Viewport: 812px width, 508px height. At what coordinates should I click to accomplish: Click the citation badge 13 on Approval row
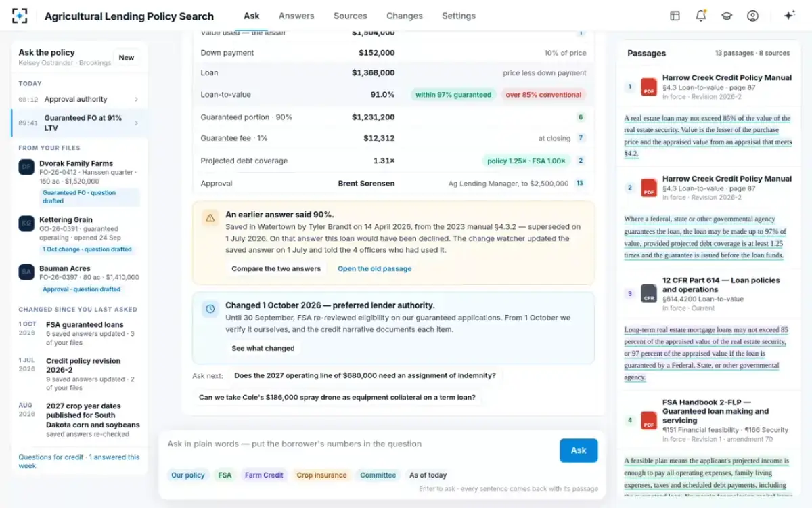tap(580, 184)
